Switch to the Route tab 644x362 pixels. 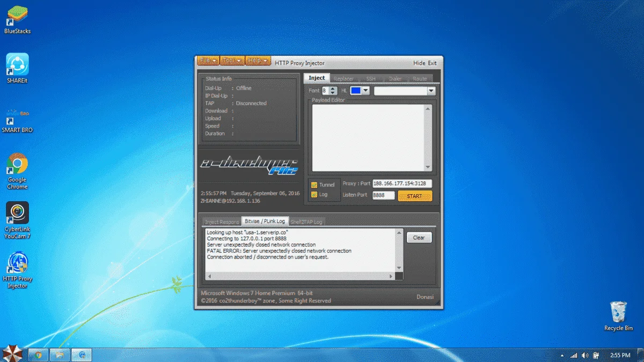tap(420, 79)
